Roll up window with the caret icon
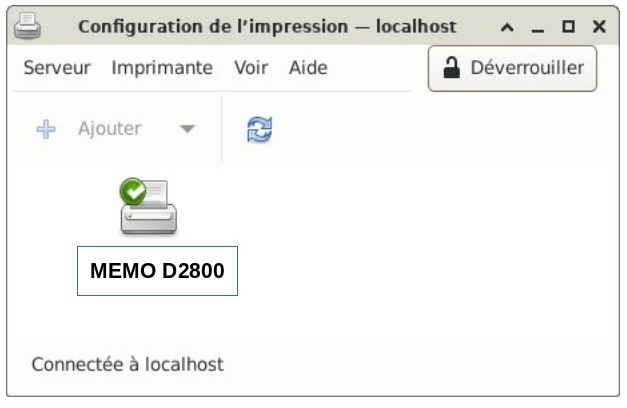 [507, 27]
